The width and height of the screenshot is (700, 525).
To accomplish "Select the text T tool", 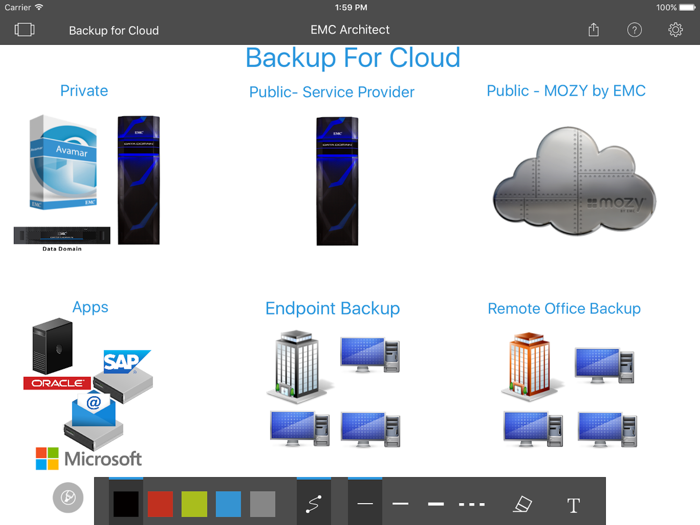I will [x=573, y=505].
